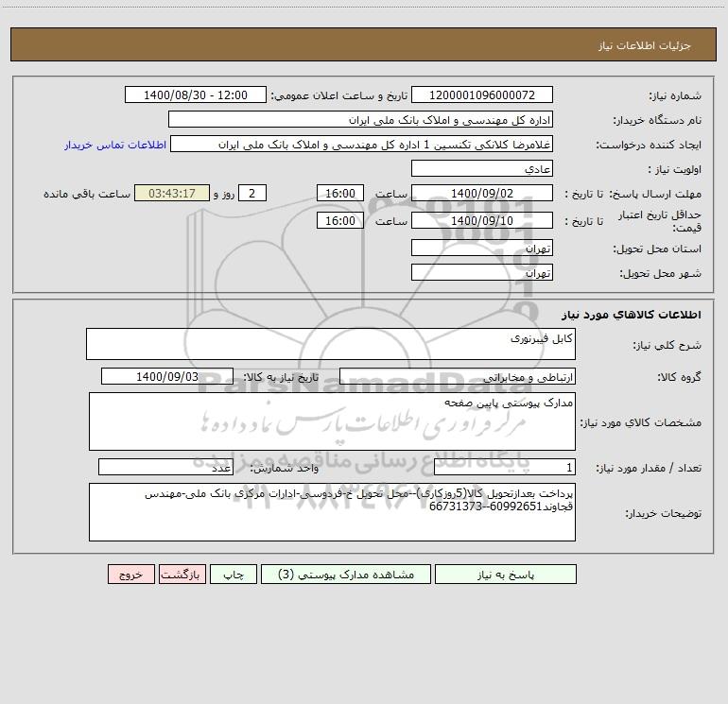728x704 pixels.
Task: Open مشاهده مدارک پیوستی (3) attachments
Action: (x=346, y=574)
